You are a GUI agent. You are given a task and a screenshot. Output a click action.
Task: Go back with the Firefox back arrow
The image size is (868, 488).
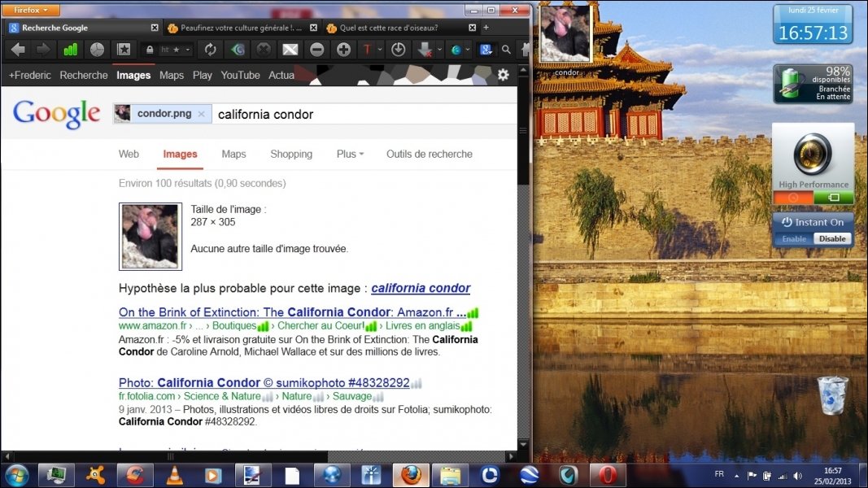[18, 50]
